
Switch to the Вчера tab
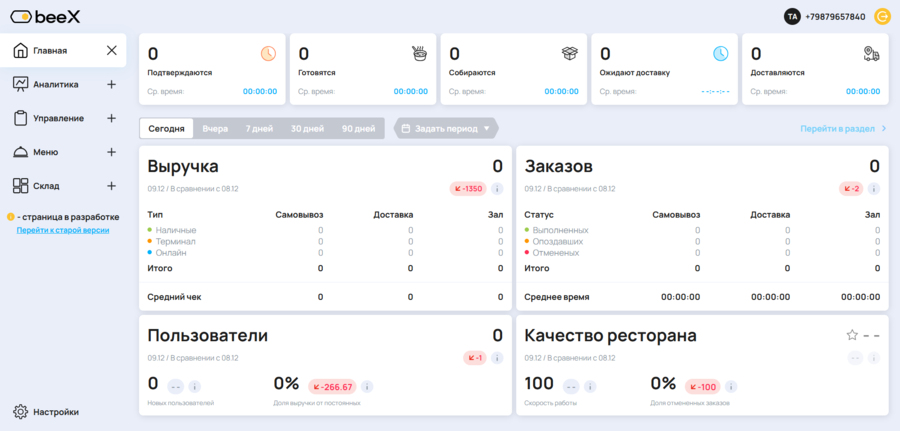pos(215,128)
